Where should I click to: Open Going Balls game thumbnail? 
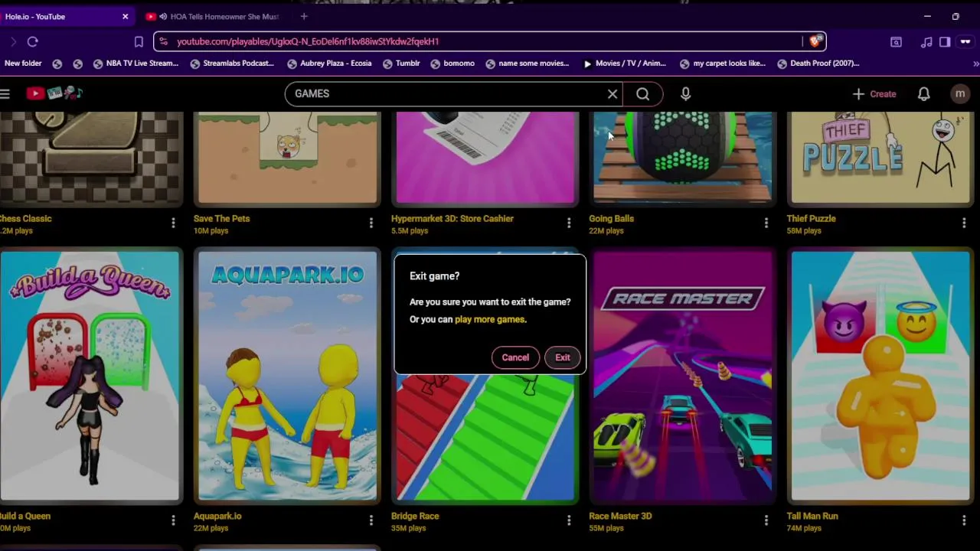tap(683, 158)
